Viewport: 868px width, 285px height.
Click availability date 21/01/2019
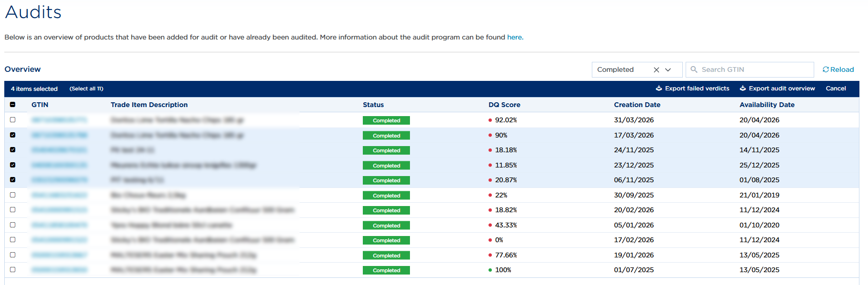(759, 195)
